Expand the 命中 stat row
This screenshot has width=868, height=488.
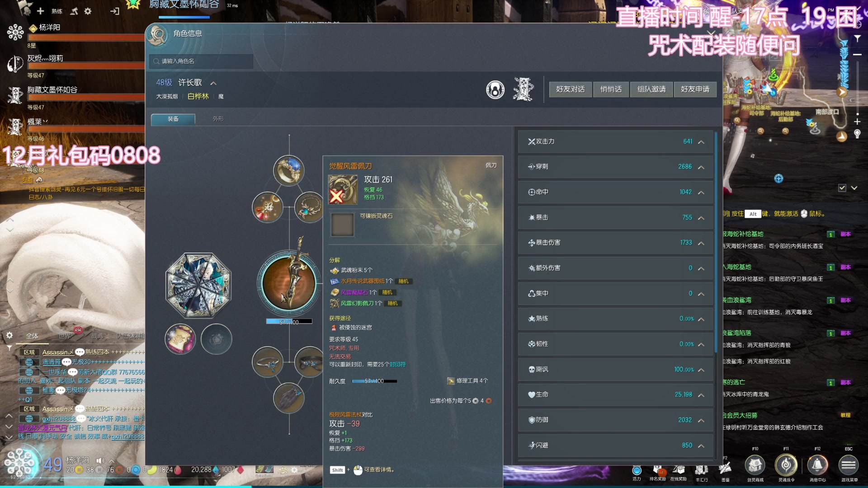pyautogui.click(x=616, y=192)
